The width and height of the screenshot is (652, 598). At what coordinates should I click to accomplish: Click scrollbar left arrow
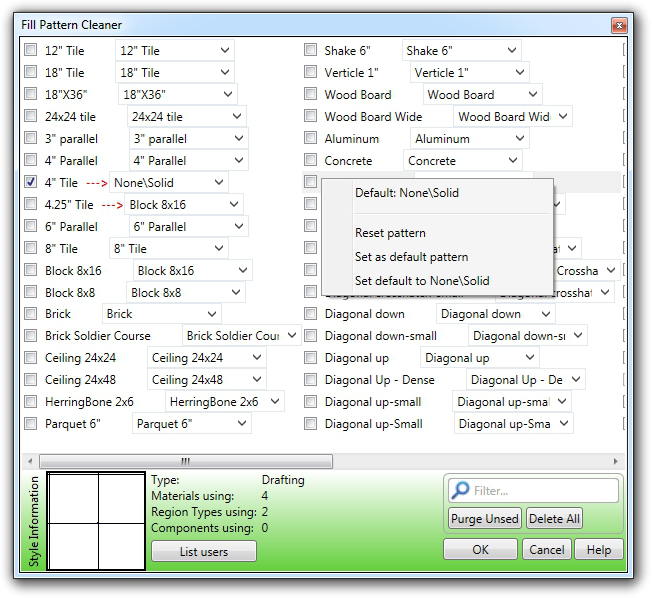tap(30, 461)
